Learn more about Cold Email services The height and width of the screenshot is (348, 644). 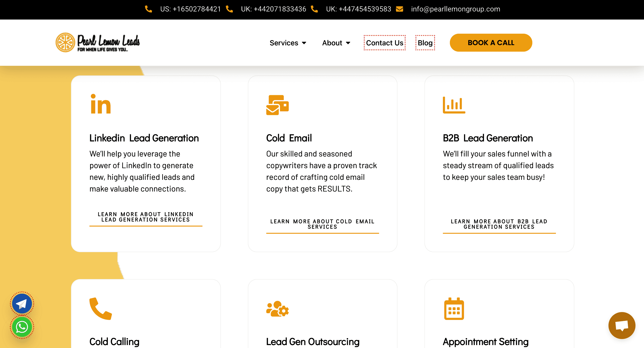coord(322,224)
